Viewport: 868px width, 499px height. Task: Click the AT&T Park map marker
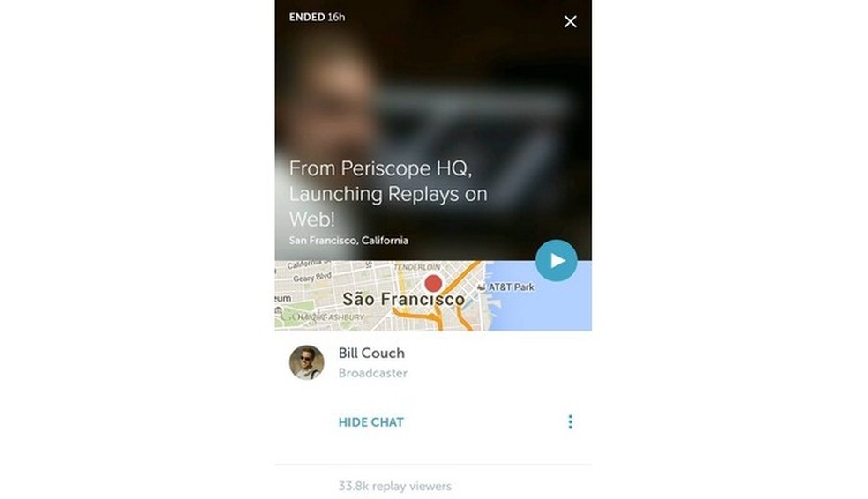tap(506, 287)
